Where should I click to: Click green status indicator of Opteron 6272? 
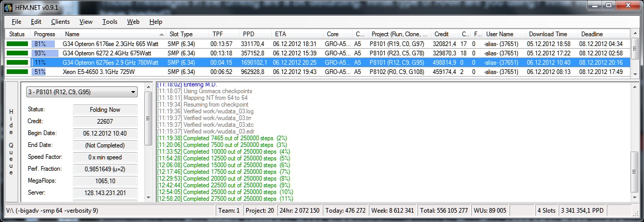pyautogui.click(x=18, y=53)
